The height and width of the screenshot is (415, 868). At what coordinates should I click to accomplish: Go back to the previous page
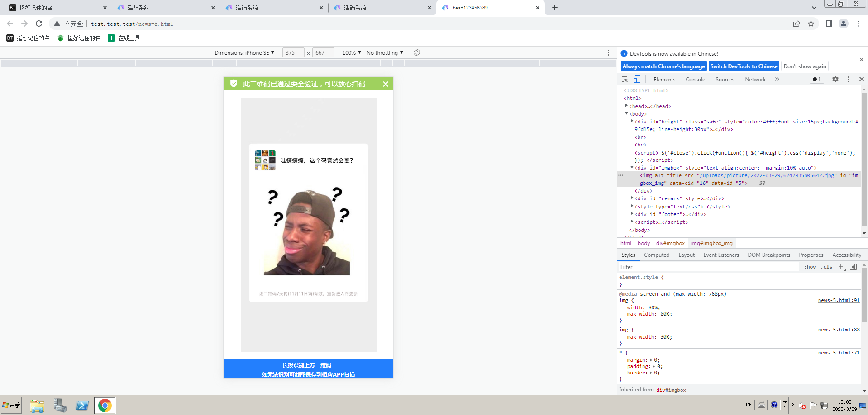point(10,24)
